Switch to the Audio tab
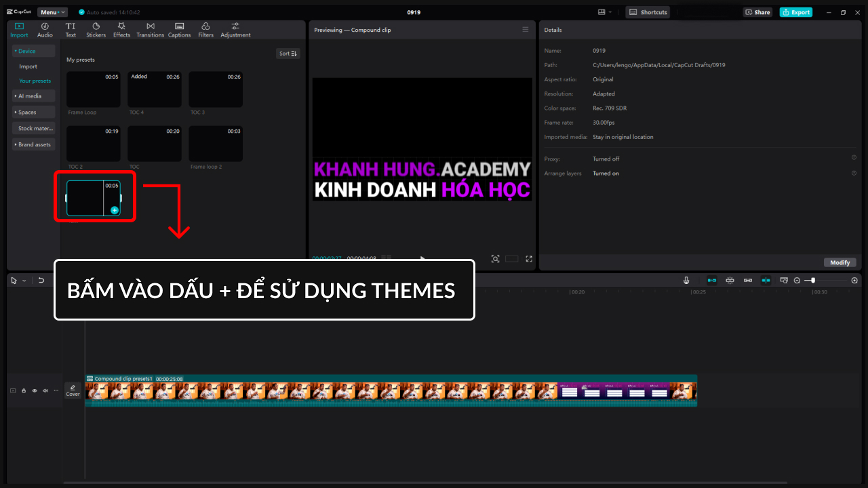 (45, 30)
